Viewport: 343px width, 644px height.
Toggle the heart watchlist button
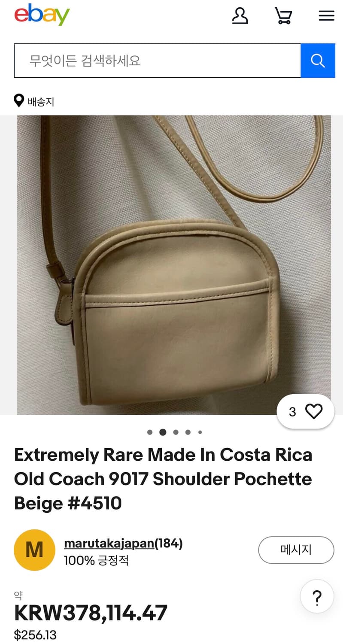pyautogui.click(x=306, y=412)
